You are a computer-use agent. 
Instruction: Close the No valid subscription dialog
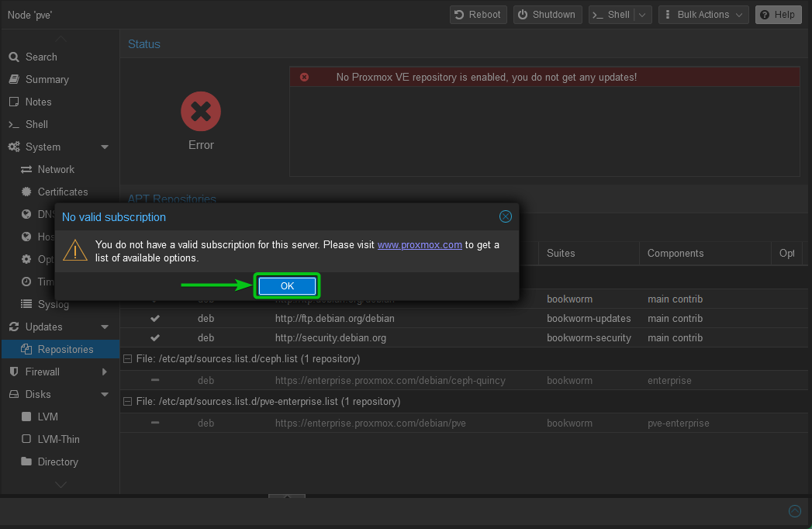pos(506,216)
